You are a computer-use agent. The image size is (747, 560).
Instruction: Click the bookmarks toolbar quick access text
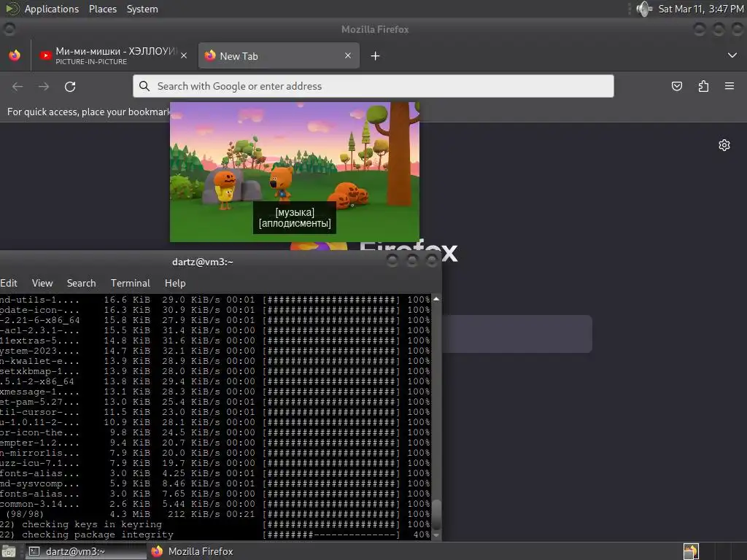(88, 112)
